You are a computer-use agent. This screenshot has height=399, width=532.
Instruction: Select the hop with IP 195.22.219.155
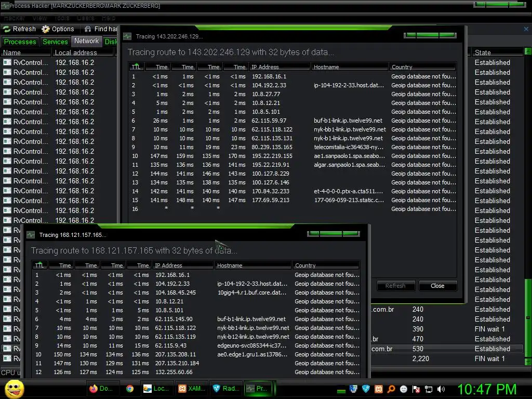(293, 156)
